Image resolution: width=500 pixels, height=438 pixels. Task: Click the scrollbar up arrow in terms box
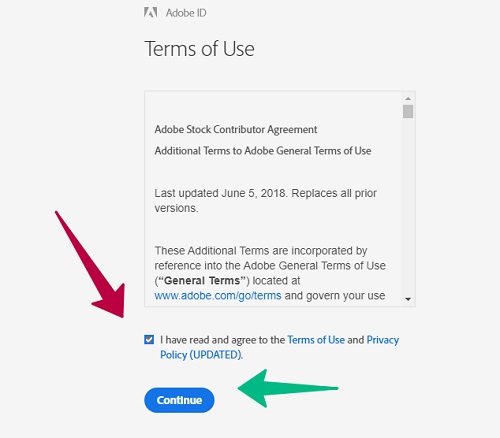(x=408, y=99)
